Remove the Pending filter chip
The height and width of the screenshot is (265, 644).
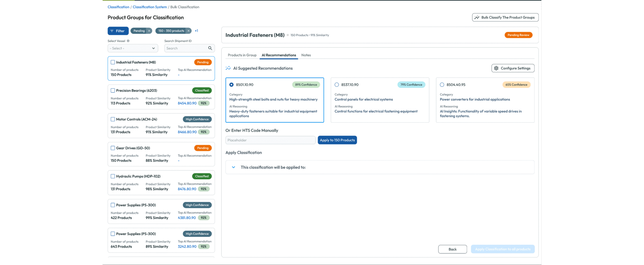(149, 31)
